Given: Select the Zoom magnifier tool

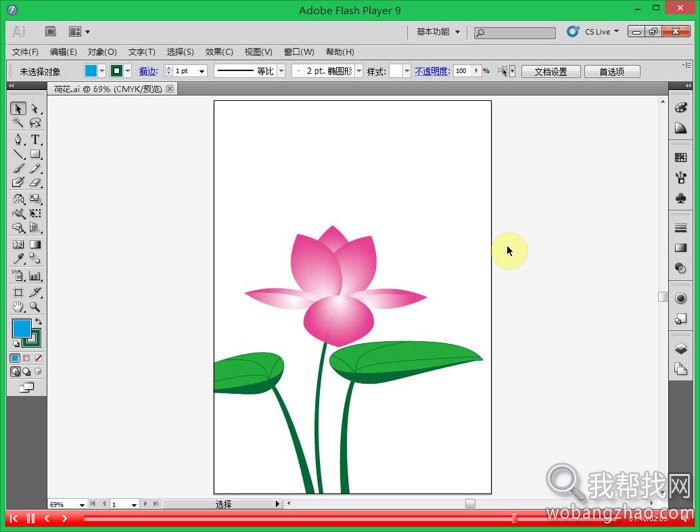Looking at the screenshot, I should coord(35,307).
